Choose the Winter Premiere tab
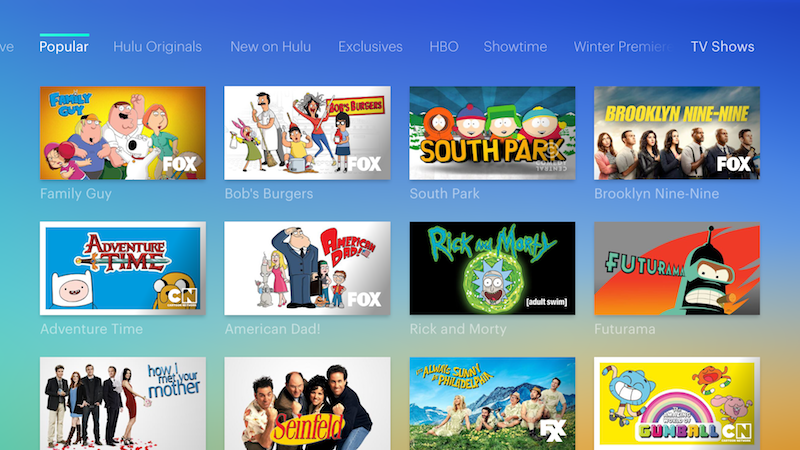800x450 pixels. click(x=623, y=46)
